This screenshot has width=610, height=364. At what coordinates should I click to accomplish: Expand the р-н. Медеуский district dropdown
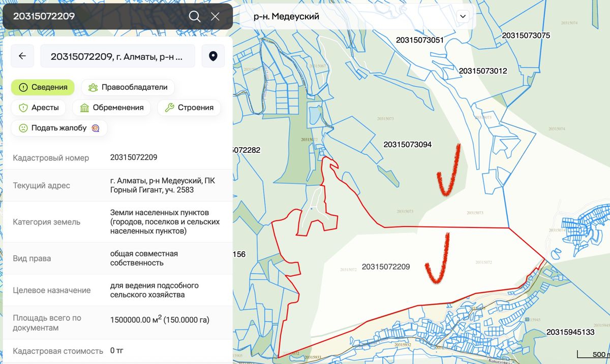click(x=358, y=16)
